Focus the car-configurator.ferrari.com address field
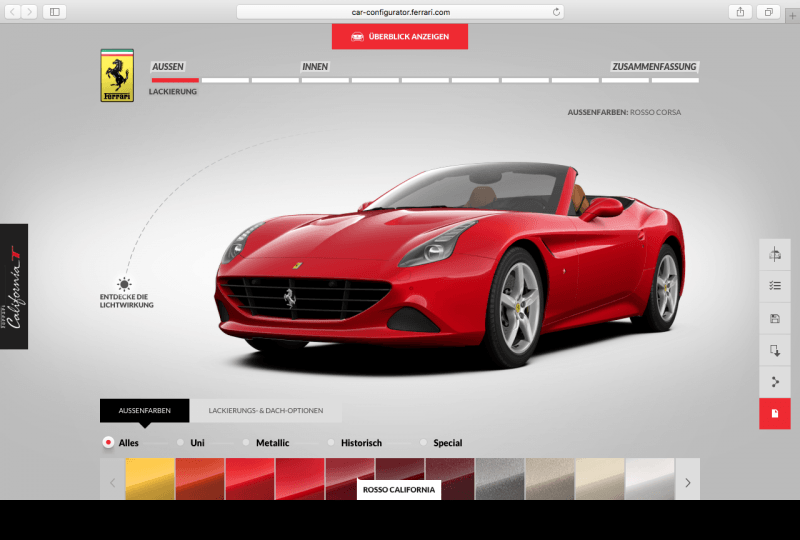The image size is (800, 540). point(400,12)
